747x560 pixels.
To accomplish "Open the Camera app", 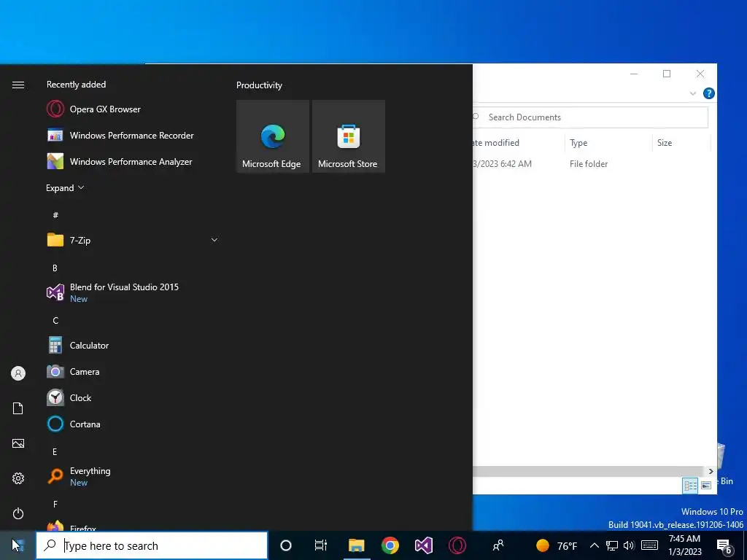I will (x=133, y=371).
